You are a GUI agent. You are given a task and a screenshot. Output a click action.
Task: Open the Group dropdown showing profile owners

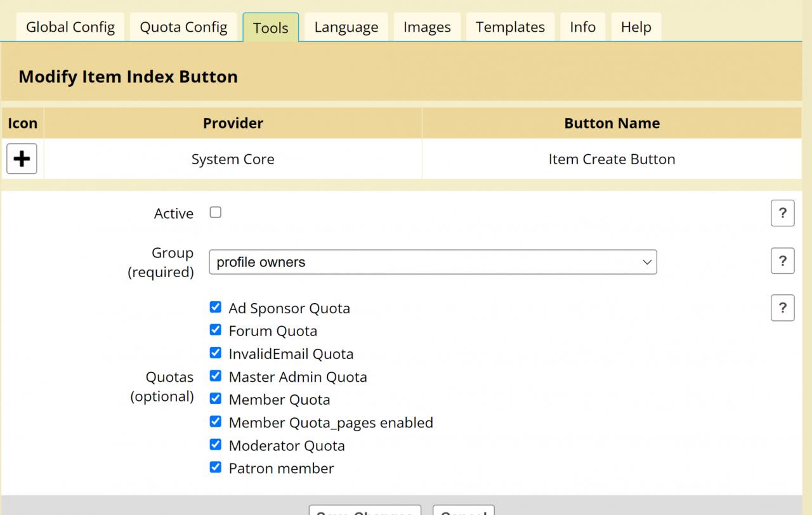pos(433,262)
